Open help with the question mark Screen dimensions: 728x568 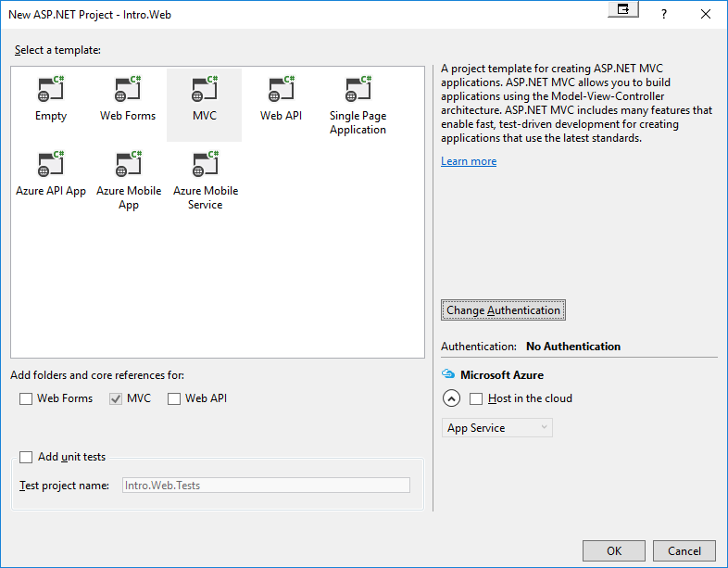point(664,14)
